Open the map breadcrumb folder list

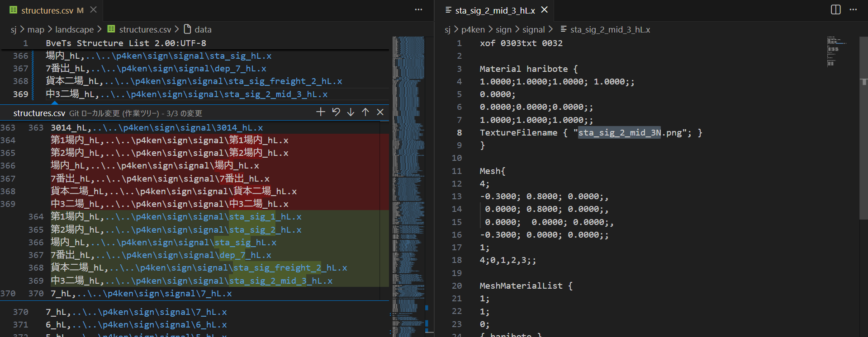point(36,29)
